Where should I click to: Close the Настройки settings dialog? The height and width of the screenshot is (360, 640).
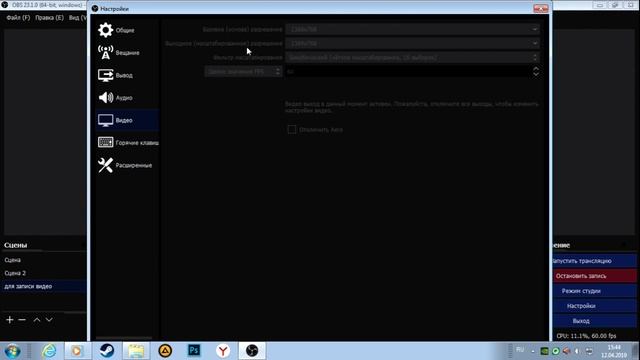click(x=540, y=9)
